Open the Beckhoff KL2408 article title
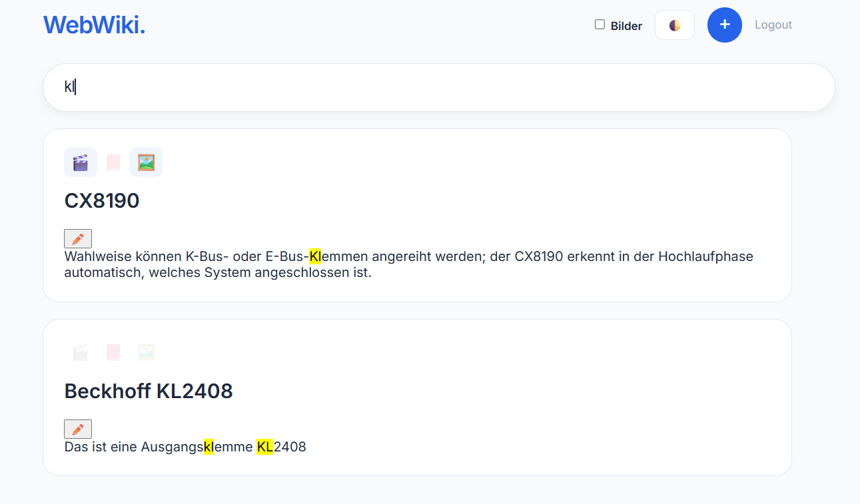Viewport: 860px width, 504px height. pos(149,391)
